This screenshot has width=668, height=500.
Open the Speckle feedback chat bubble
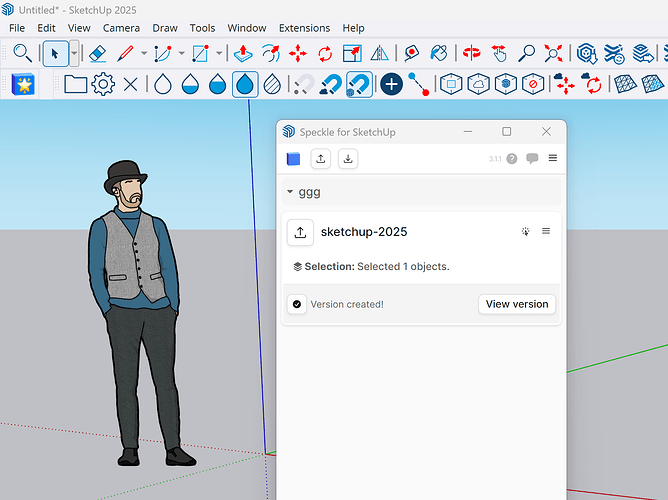(532, 158)
